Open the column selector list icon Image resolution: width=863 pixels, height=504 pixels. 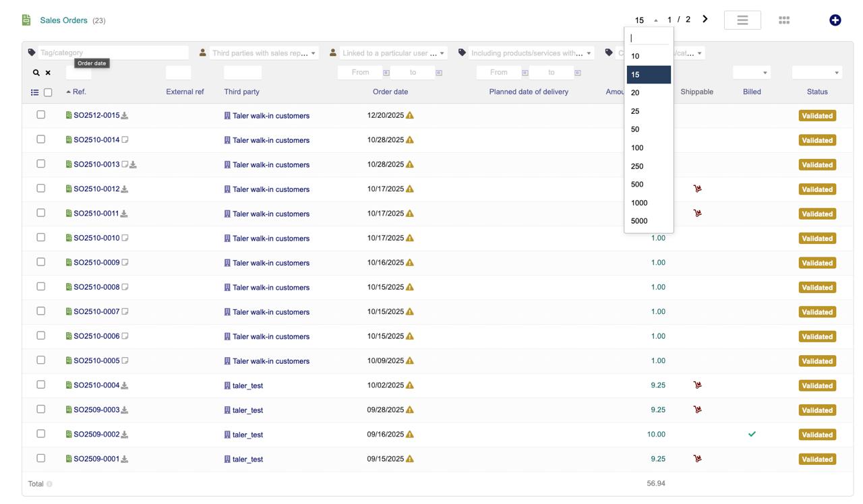pos(34,92)
